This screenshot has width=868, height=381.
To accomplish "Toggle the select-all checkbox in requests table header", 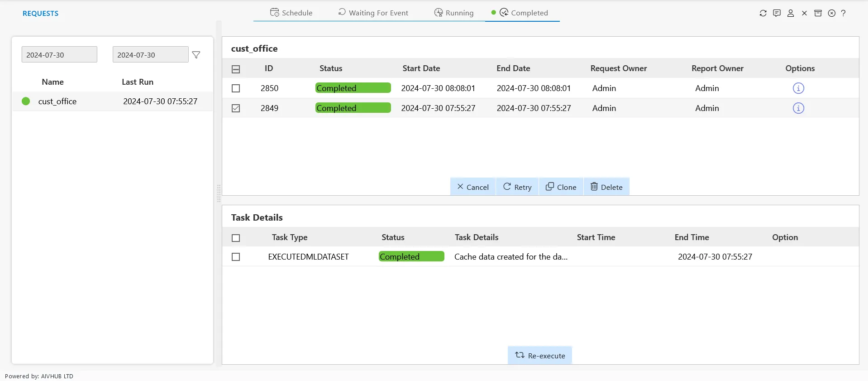I will tap(236, 69).
